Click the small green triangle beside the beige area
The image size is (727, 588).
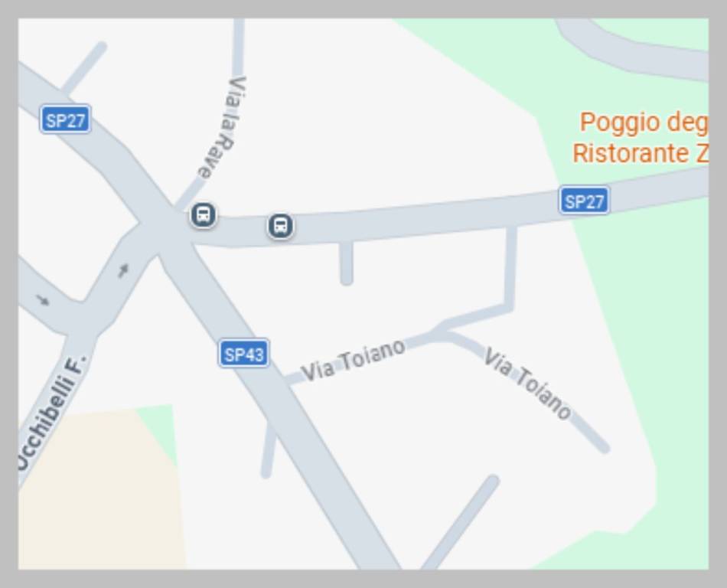coord(160,429)
